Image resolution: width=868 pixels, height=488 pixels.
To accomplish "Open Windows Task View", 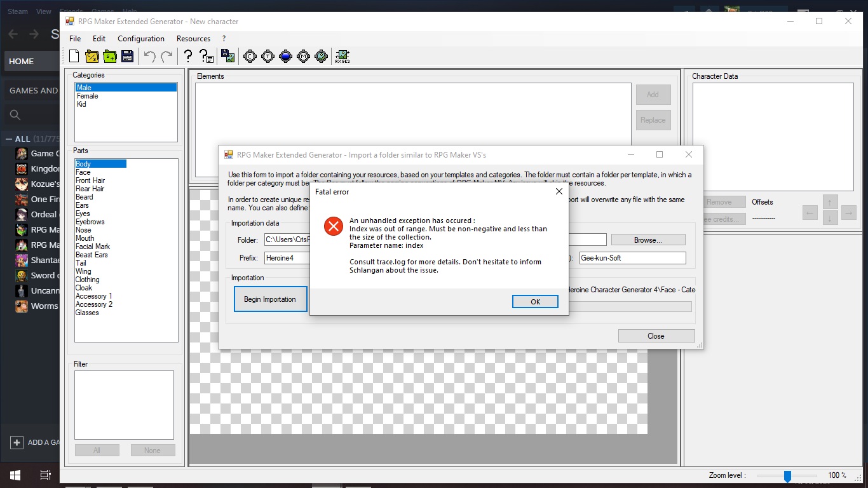I will 46,475.
